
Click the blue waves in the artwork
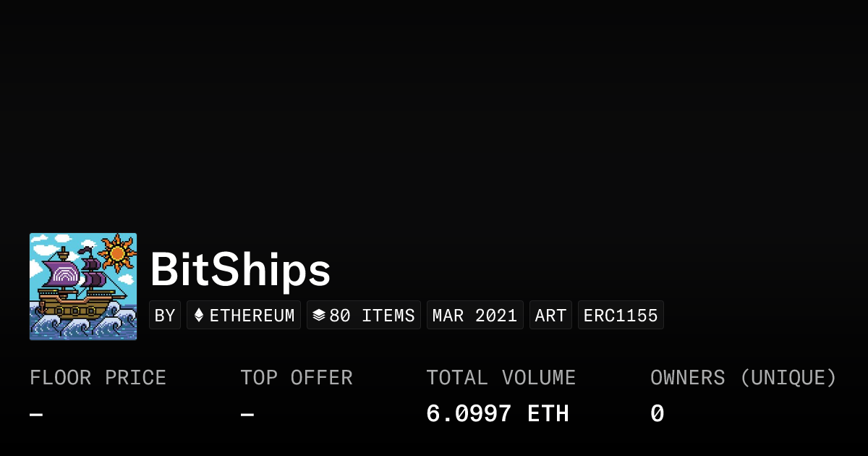(83, 324)
